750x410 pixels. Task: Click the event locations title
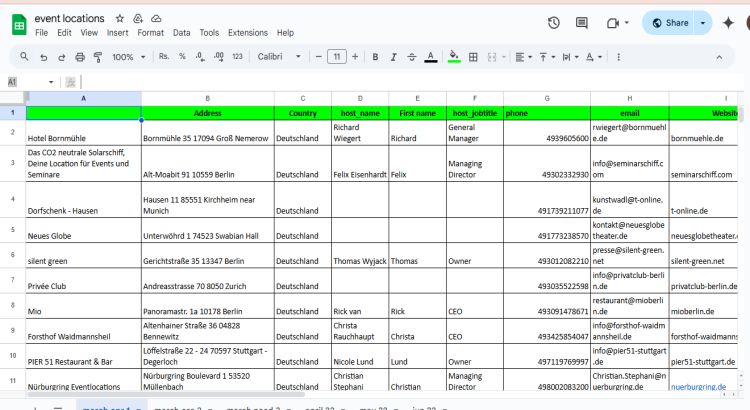point(69,18)
